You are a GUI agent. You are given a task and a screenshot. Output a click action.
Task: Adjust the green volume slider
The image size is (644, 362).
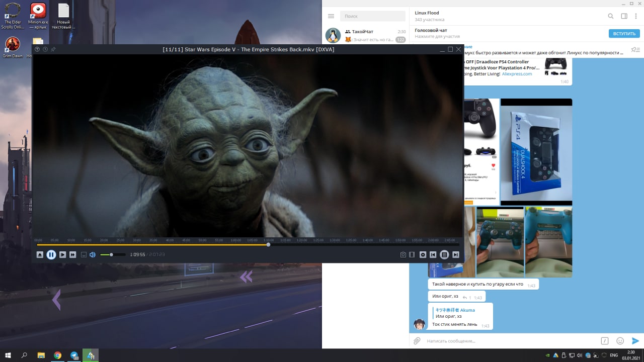point(112,255)
